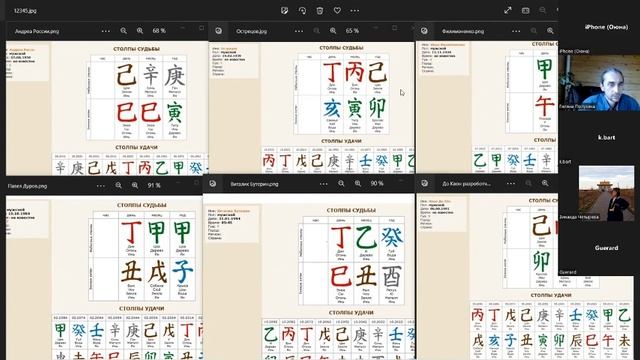Zoom out in Андреа Россия.png window
This screenshot has width=640, height=360.
124,31
